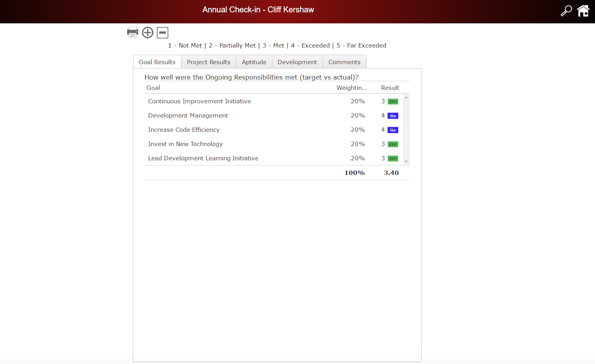
Task: Select the Development tab
Action: point(297,62)
